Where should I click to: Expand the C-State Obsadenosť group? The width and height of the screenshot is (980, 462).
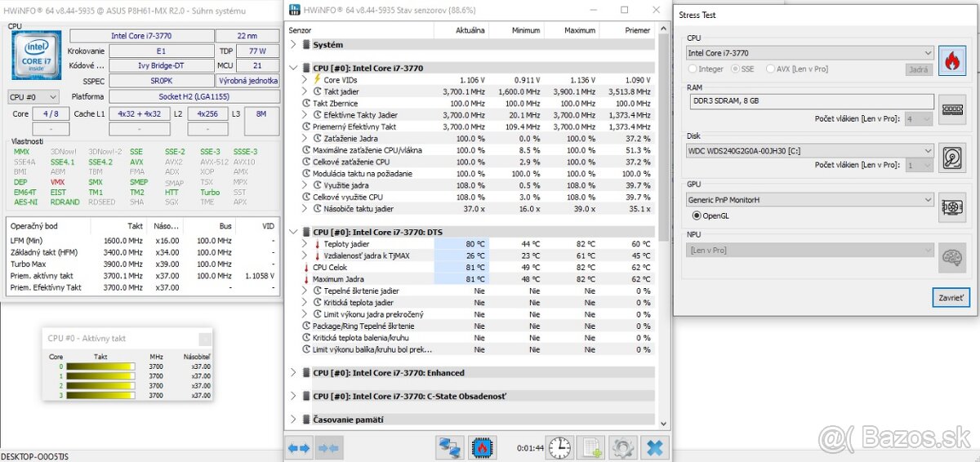[x=294, y=397]
